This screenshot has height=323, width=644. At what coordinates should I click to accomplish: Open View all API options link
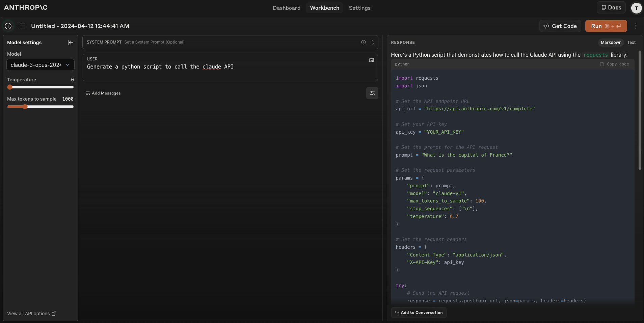point(32,314)
